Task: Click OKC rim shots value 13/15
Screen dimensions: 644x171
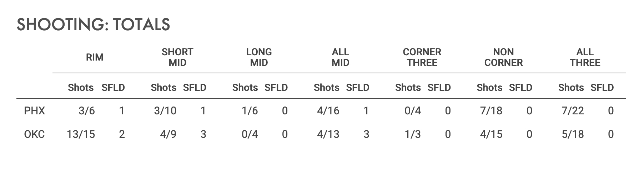Action: point(81,134)
